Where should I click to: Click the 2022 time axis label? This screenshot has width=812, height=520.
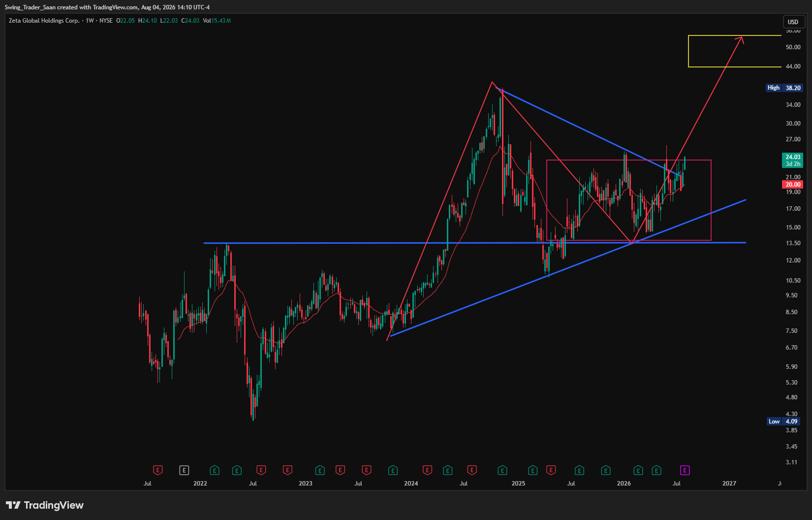point(200,484)
